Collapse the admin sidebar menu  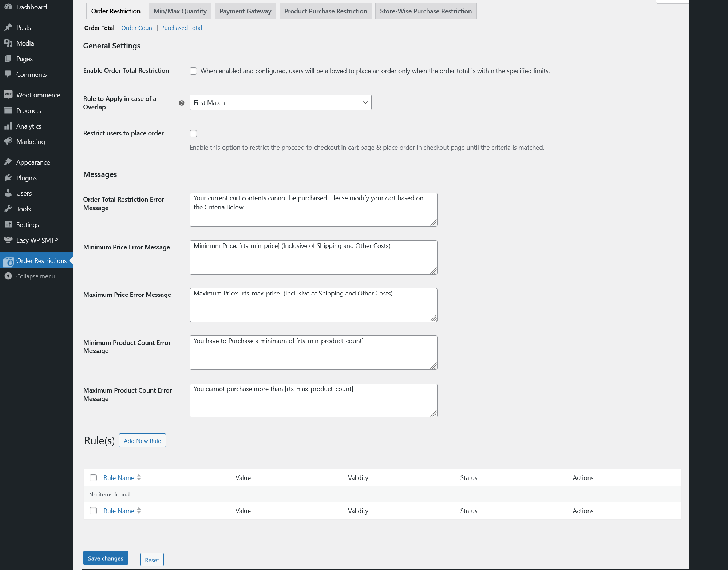click(x=35, y=276)
